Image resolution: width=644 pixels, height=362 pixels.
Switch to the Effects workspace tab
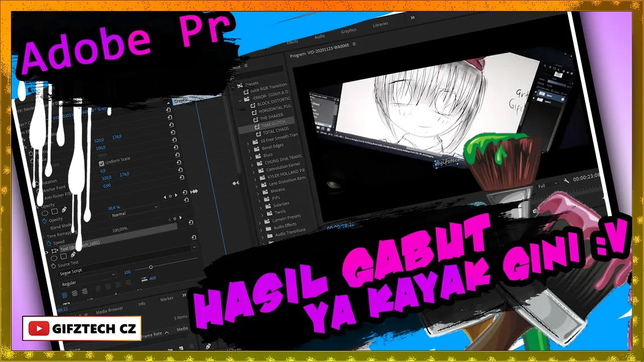tap(292, 42)
